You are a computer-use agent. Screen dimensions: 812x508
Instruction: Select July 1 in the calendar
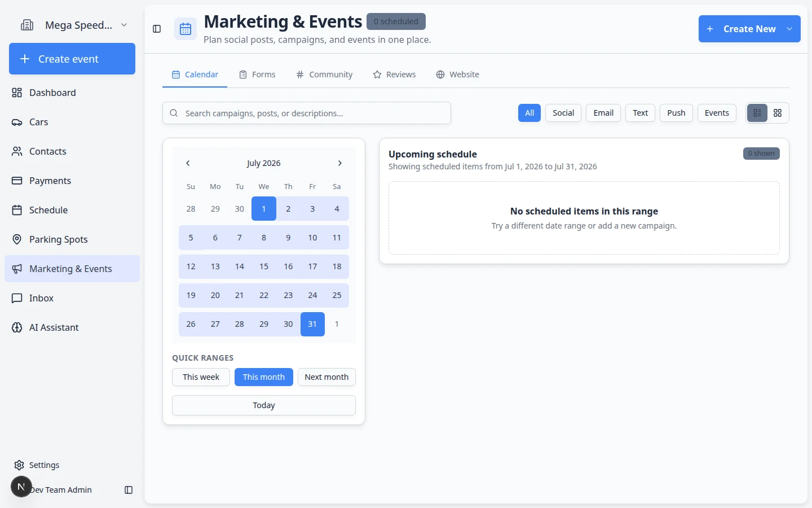click(264, 209)
